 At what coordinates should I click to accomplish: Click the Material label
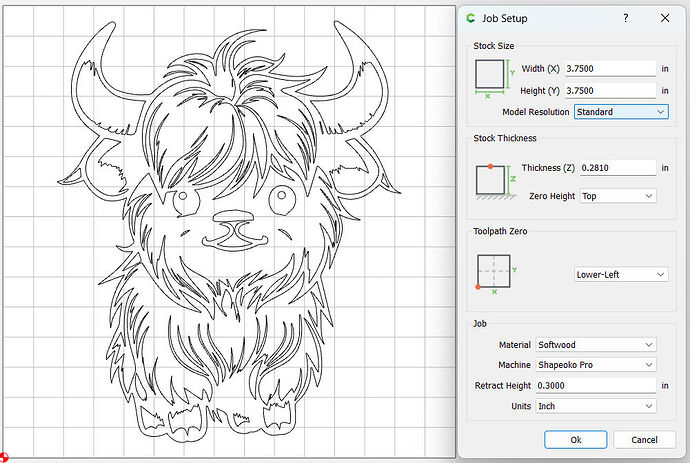point(514,345)
